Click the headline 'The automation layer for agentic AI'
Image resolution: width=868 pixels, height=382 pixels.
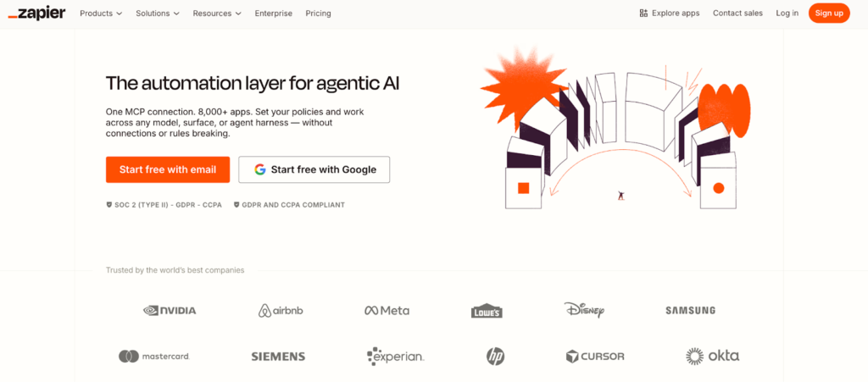click(x=253, y=83)
